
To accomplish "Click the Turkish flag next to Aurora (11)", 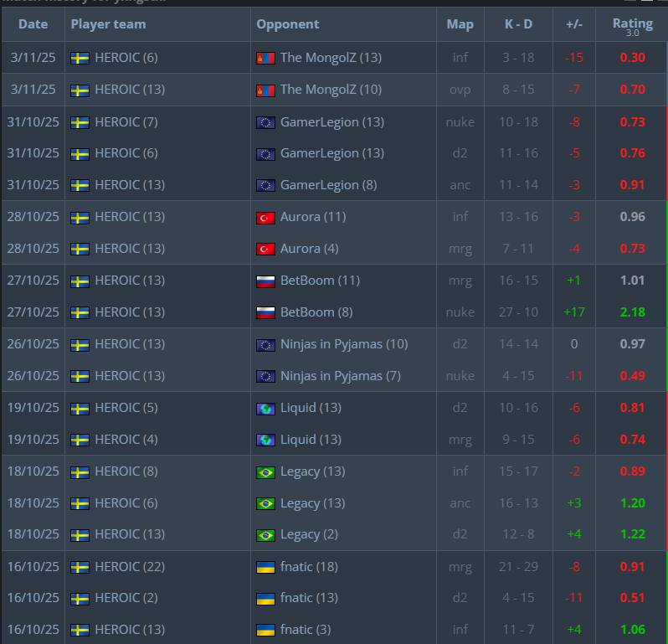I will 265,218.
